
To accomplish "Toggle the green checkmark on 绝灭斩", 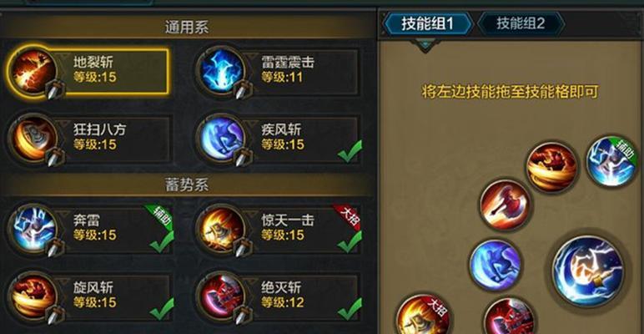I will 350,309.
